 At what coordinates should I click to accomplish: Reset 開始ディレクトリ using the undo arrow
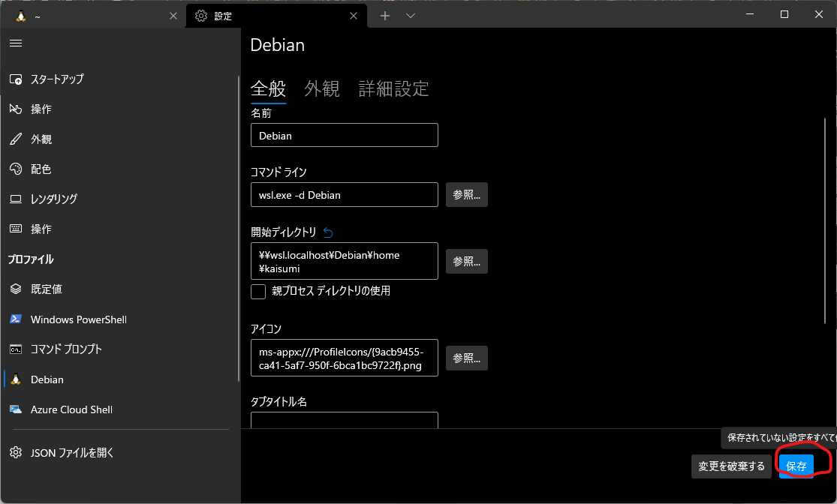point(327,232)
